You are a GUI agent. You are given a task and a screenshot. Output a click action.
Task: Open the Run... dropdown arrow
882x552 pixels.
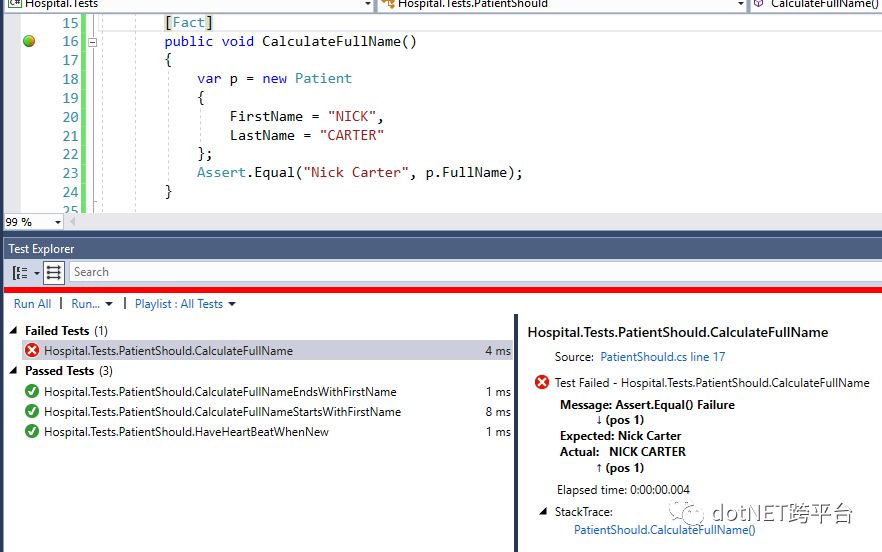(109, 304)
